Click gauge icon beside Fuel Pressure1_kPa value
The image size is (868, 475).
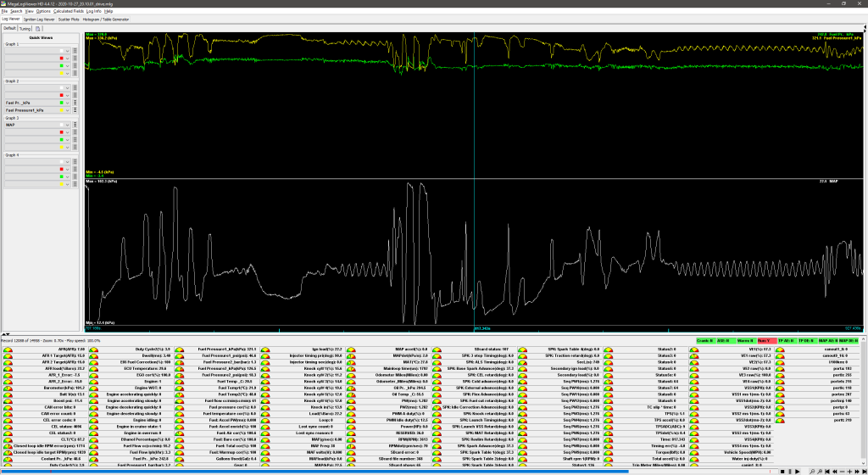(x=180, y=349)
